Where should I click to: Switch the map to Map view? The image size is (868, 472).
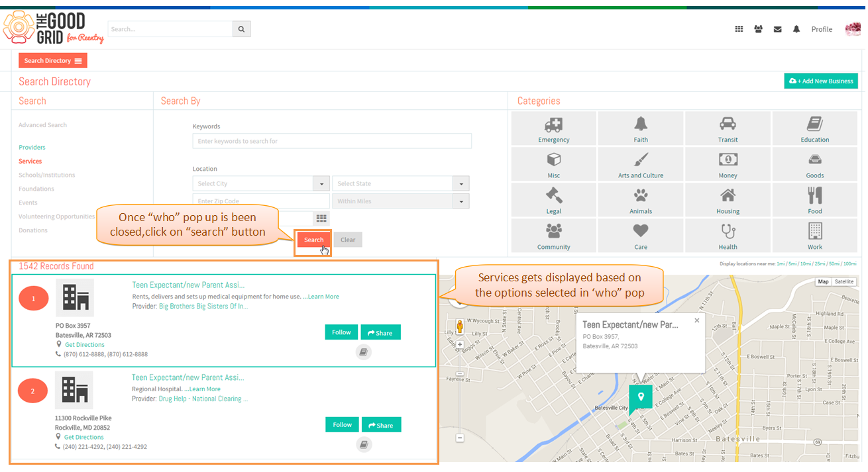coord(823,282)
